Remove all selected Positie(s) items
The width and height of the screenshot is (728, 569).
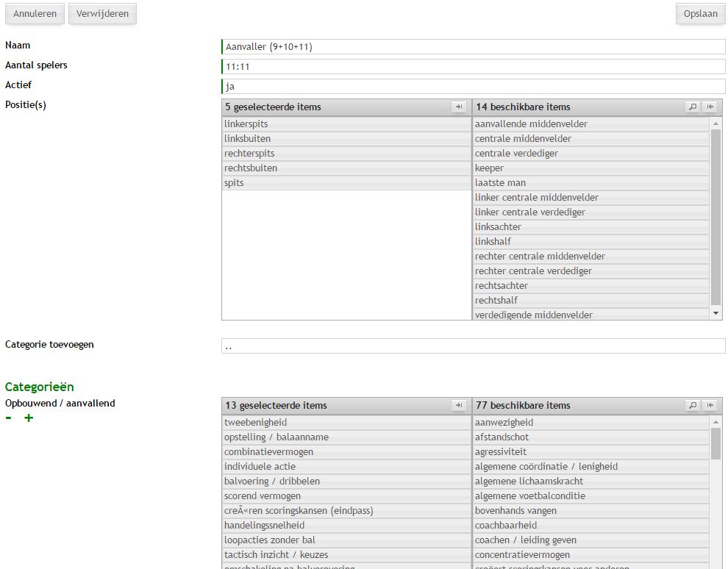click(x=459, y=107)
